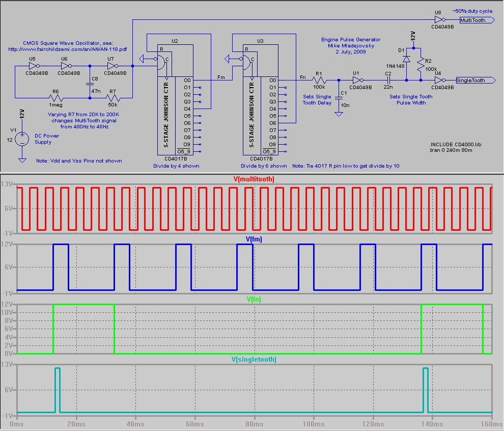Select the U7 inverter symbol
The width and height of the screenshot is (504, 431).
coord(113,66)
